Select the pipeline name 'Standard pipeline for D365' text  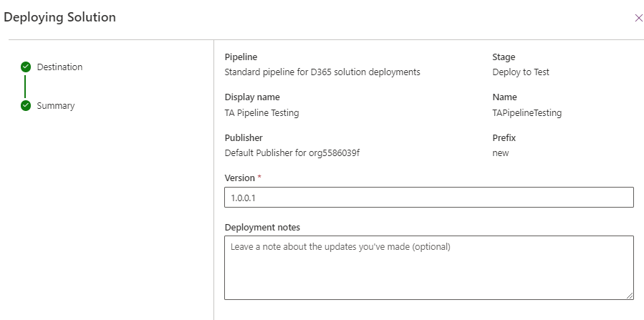click(322, 72)
